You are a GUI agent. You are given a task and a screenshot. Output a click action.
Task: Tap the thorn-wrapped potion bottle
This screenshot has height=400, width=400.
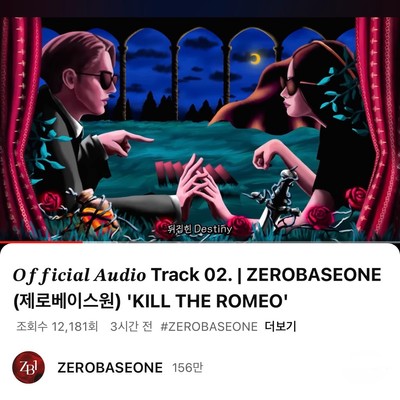pos(92,210)
